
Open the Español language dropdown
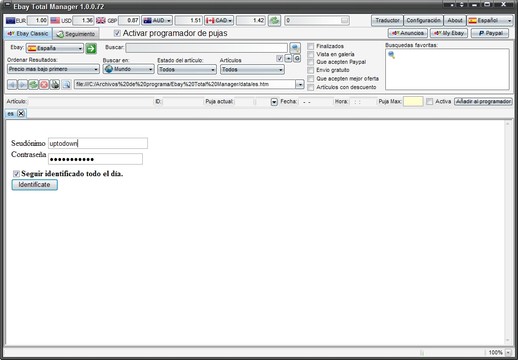pos(490,21)
